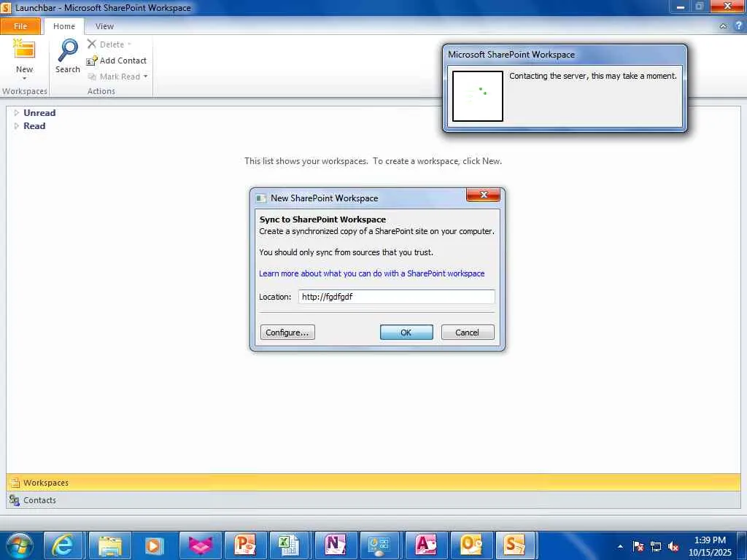
Task: Switch to the Home ribbon tab
Action: coord(64,26)
